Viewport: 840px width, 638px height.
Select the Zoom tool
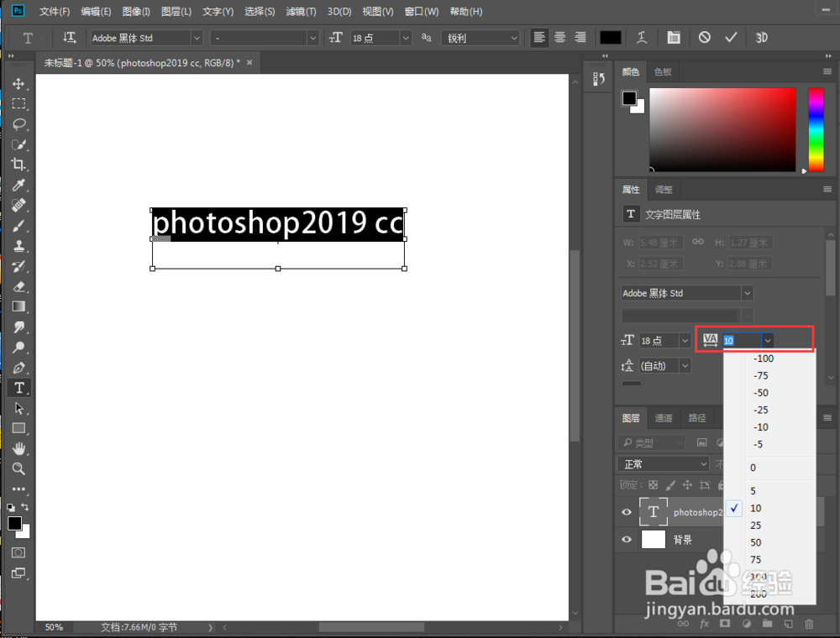tap(18, 469)
